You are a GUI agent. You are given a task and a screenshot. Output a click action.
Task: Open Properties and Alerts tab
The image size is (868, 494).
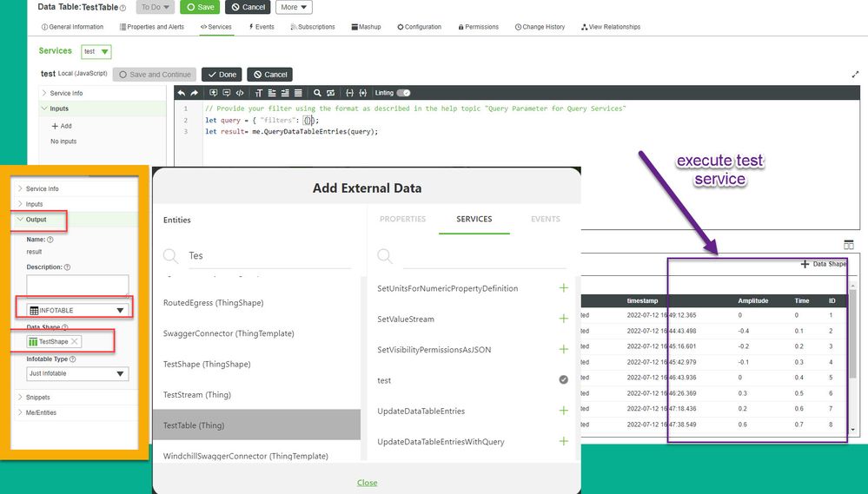[152, 27]
